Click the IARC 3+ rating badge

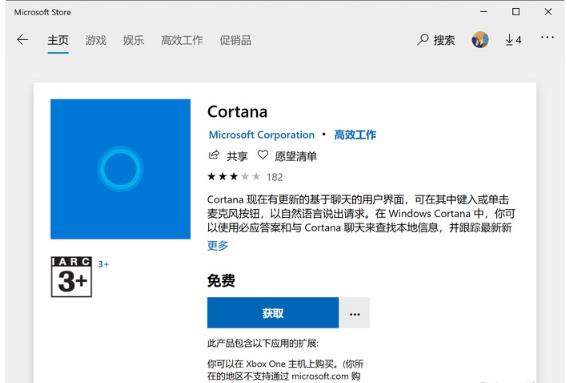[x=71, y=277]
